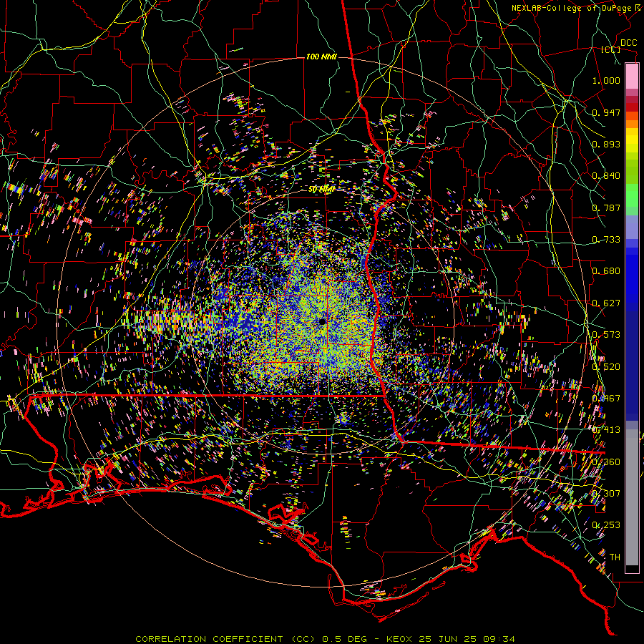Select the 0.627 legend value
This screenshot has height=644, width=644.
[x=606, y=303]
